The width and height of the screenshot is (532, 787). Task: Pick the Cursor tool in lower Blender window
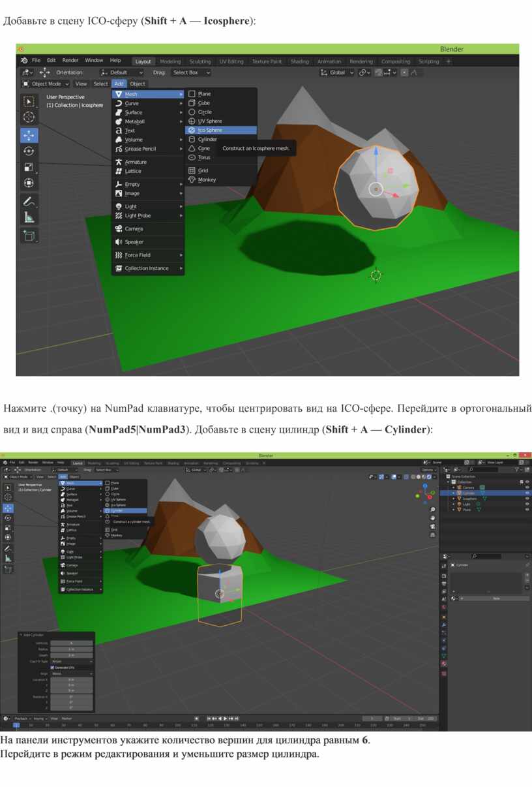pyautogui.click(x=8, y=497)
